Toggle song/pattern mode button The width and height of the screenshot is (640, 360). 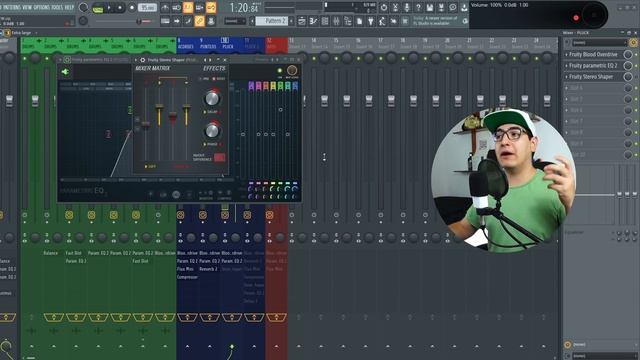click(98, 9)
